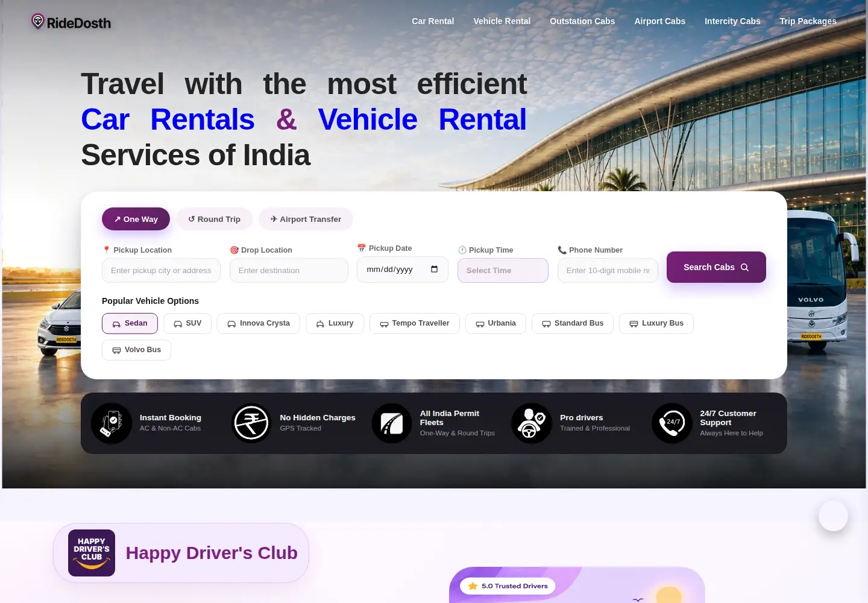Click the RideDosth logo pin icon
Image resolution: width=868 pixels, height=603 pixels.
(38, 22)
